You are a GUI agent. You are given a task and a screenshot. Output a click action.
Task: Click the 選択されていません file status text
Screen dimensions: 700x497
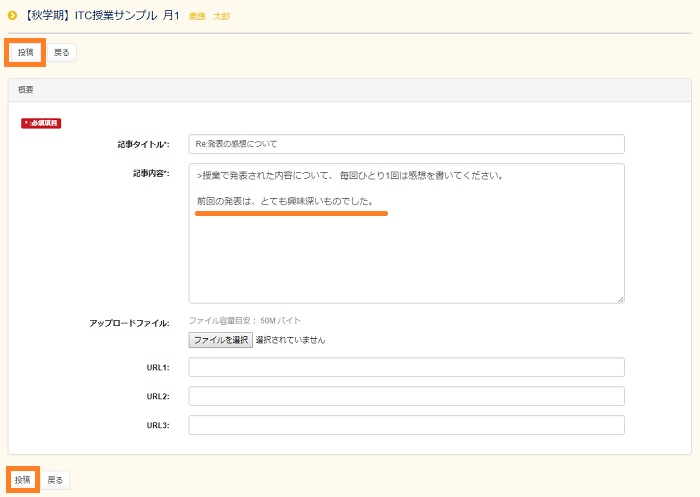coord(290,340)
